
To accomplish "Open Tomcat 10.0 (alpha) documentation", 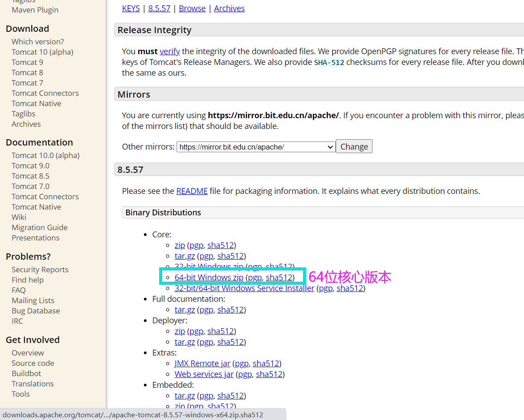I will (46, 155).
